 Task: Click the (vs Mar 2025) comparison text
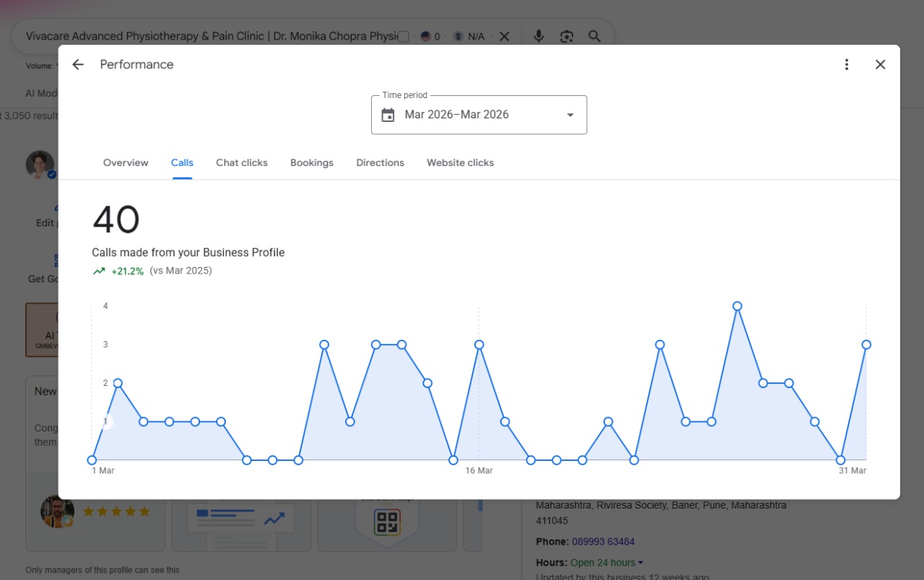click(x=180, y=271)
